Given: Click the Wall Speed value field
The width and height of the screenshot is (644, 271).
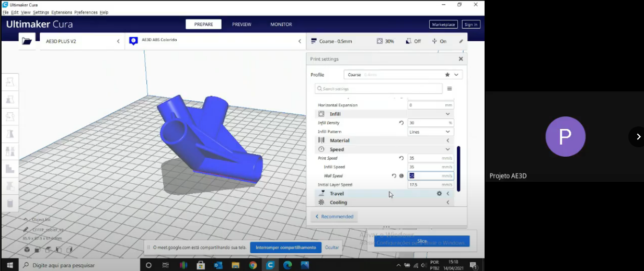Looking at the screenshot, I should click(x=431, y=176).
